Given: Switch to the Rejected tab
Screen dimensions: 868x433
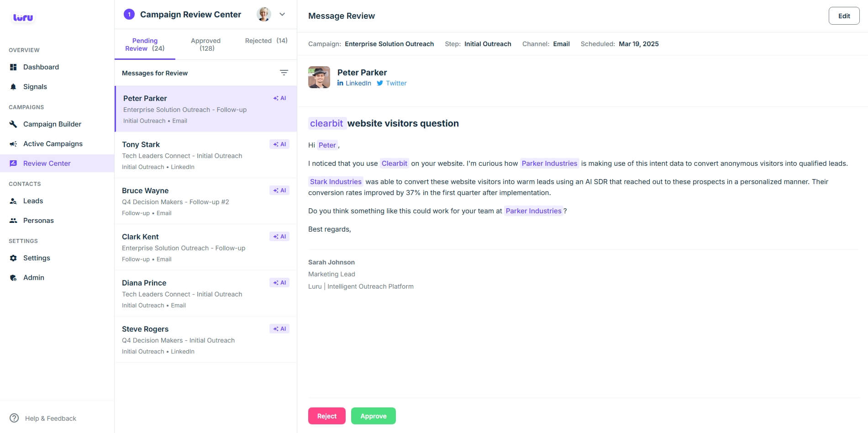Looking at the screenshot, I should tap(266, 41).
